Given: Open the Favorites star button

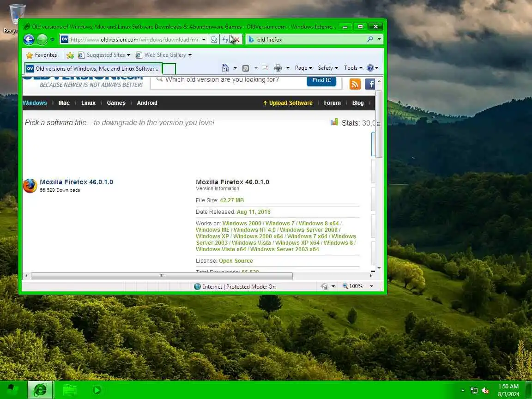Looking at the screenshot, I should click(x=42, y=55).
